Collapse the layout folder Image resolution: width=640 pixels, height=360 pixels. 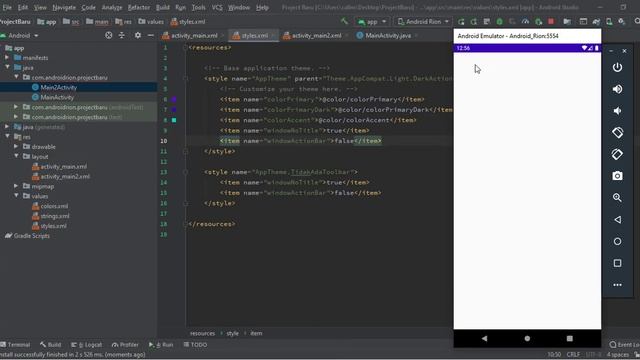click(x=16, y=156)
